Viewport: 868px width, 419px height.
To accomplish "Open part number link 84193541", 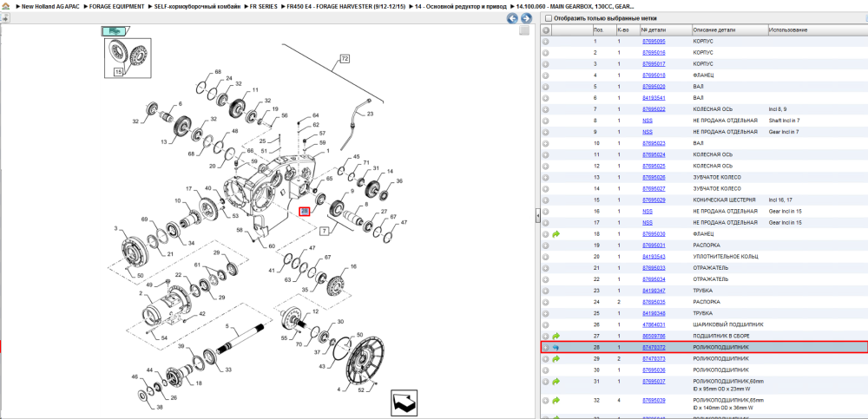I will coord(654,98).
